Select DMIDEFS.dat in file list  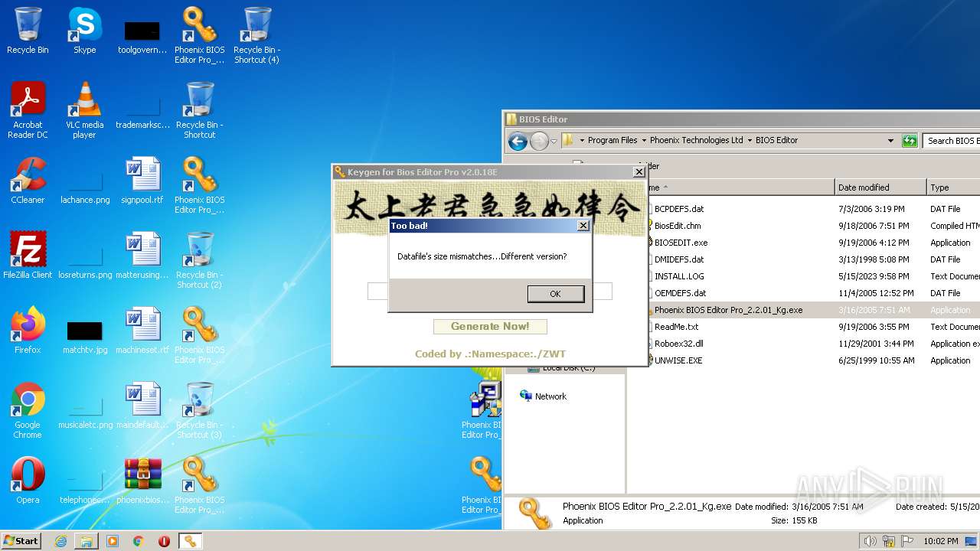click(679, 259)
